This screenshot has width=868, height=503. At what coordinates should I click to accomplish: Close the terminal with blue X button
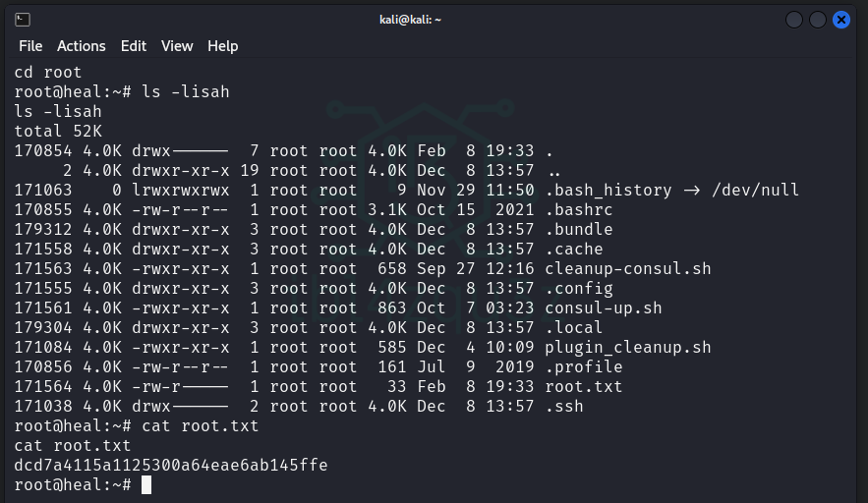tap(841, 20)
